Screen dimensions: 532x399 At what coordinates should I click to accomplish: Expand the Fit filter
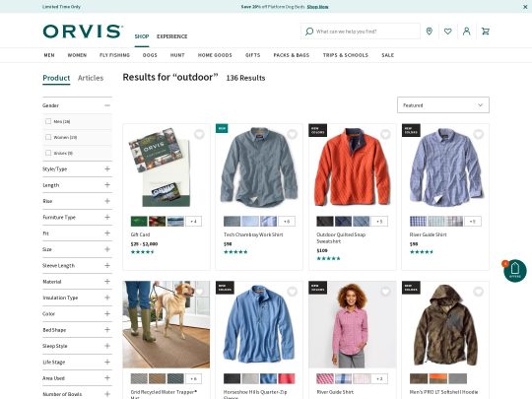coord(107,233)
